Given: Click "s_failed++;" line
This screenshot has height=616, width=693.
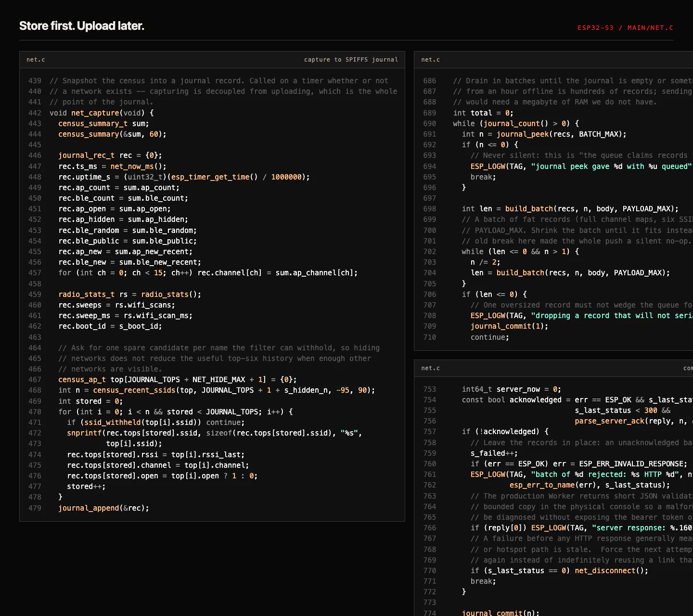Looking at the screenshot, I should click(x=494, y=453).
